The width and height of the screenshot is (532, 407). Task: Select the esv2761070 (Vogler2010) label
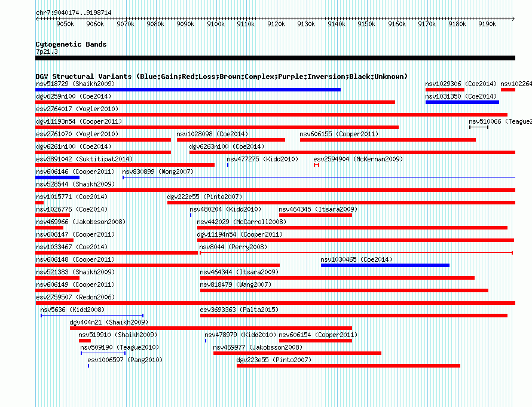pyautogui.click(x=77, y=134)
